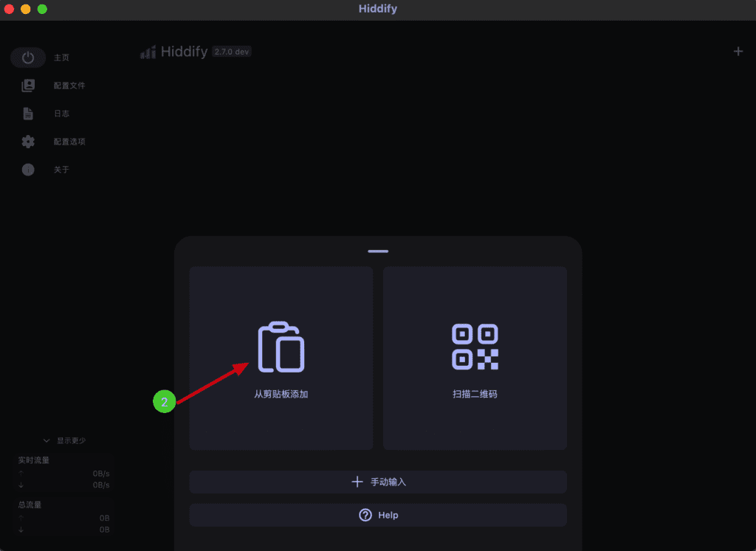Click the power icon next to 主页
Image resolution: width=756 pixels, height=551 pixels.
[x=28, y=58]
